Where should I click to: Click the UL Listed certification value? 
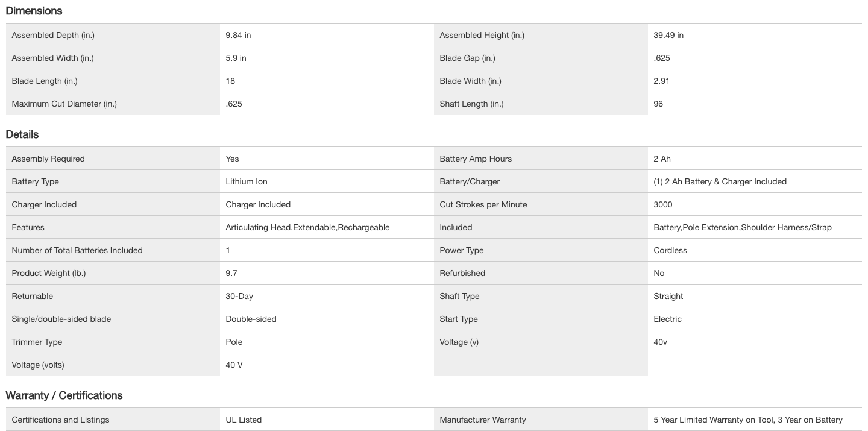click(244, 420)
